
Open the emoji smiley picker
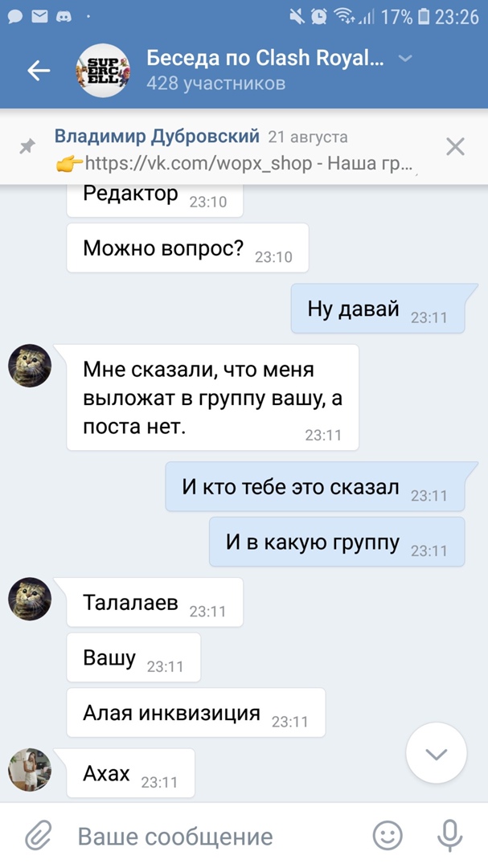(x=388, y=835)
